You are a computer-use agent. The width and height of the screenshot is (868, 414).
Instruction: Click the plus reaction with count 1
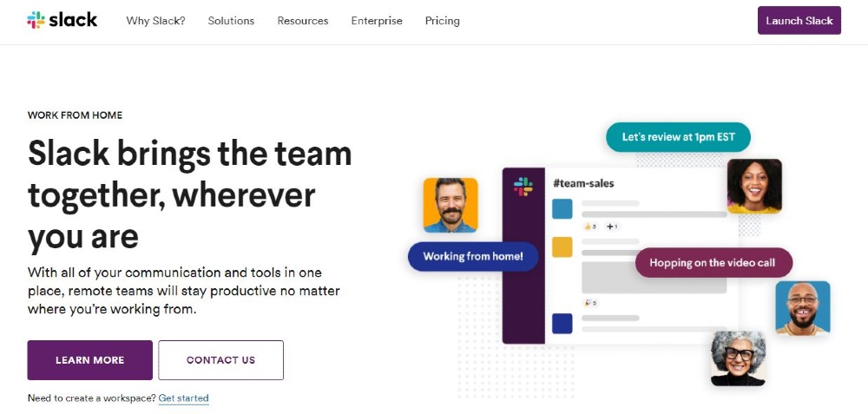(x=612, y=227)
